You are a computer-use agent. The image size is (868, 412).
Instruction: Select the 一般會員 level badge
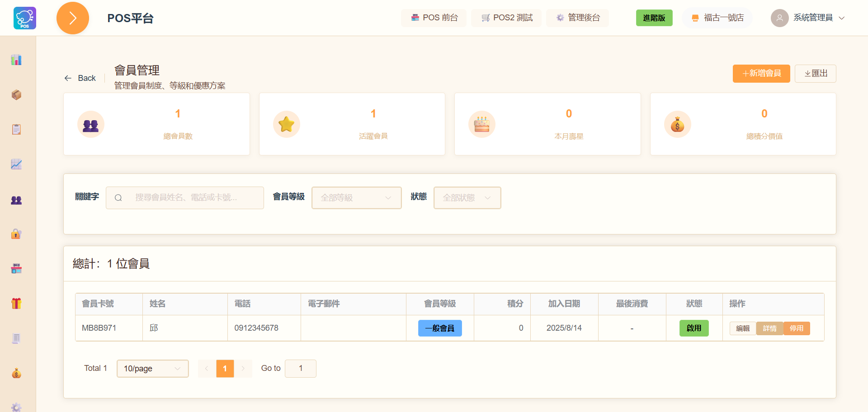(x=440, y=328)
